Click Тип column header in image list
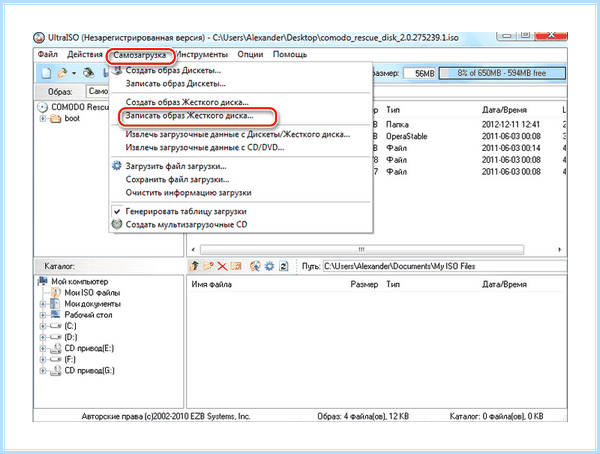The width and height of the screenshot is (600, 454). (393, 110)
